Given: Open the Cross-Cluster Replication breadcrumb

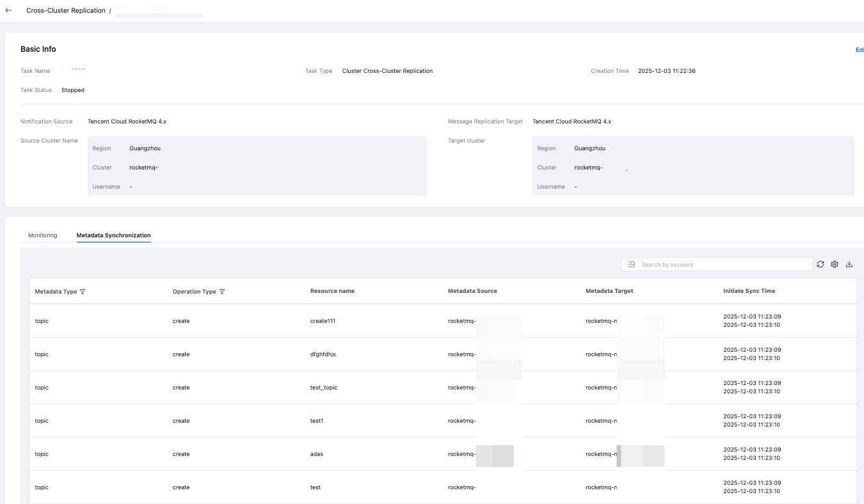Looking at the screenshot, I should click(x=65, y=11).
